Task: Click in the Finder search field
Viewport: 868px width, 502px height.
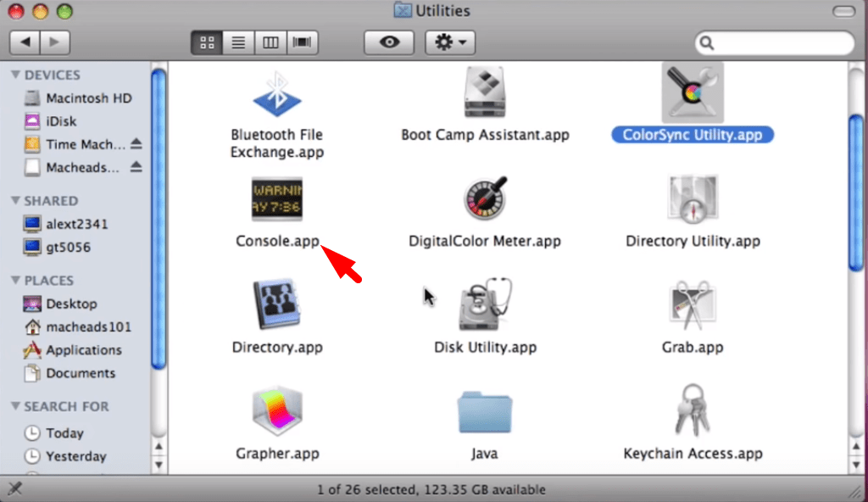Action: tap(775, 42)
